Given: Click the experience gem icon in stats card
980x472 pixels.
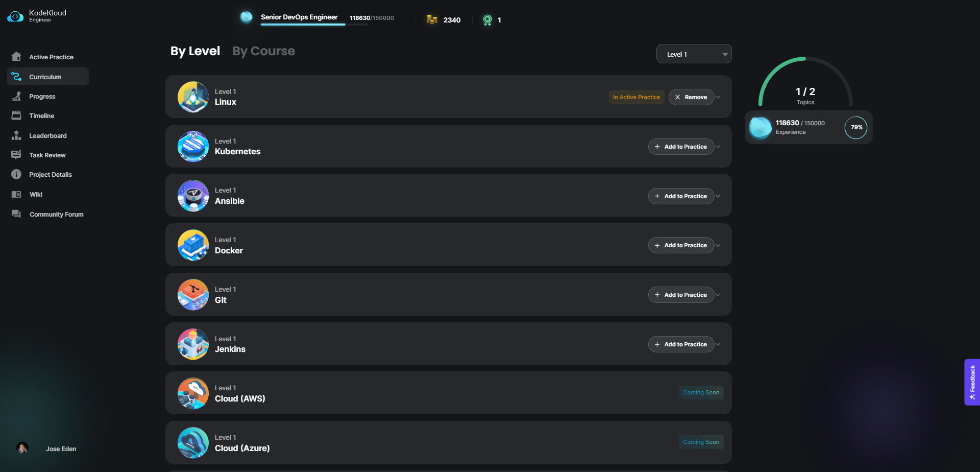Looking at the screenshot, I should coord(760,127).
